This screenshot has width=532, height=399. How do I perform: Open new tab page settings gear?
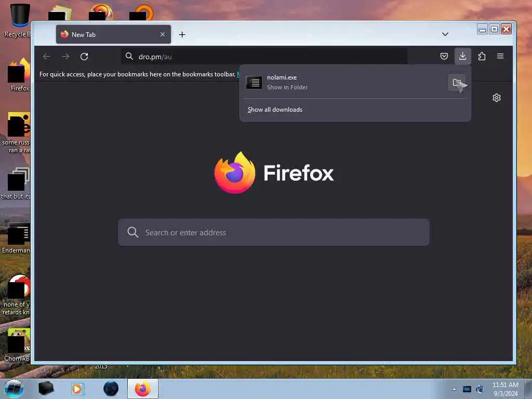tap(496, 98)
